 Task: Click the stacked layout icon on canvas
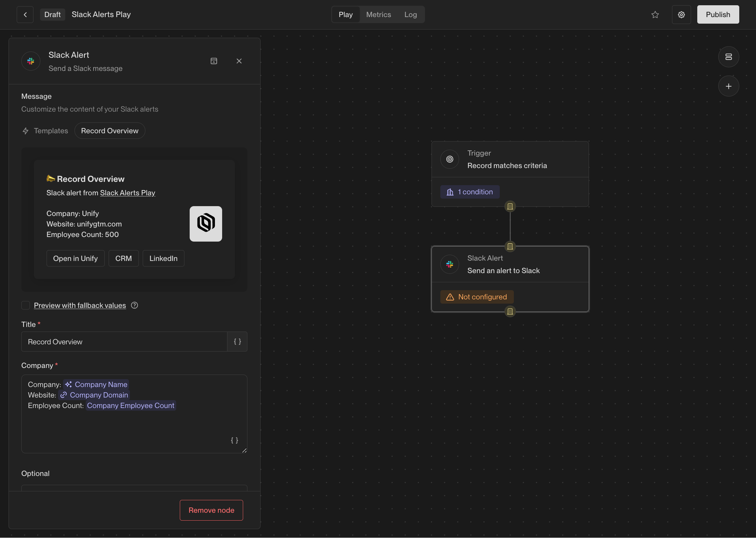728,57
